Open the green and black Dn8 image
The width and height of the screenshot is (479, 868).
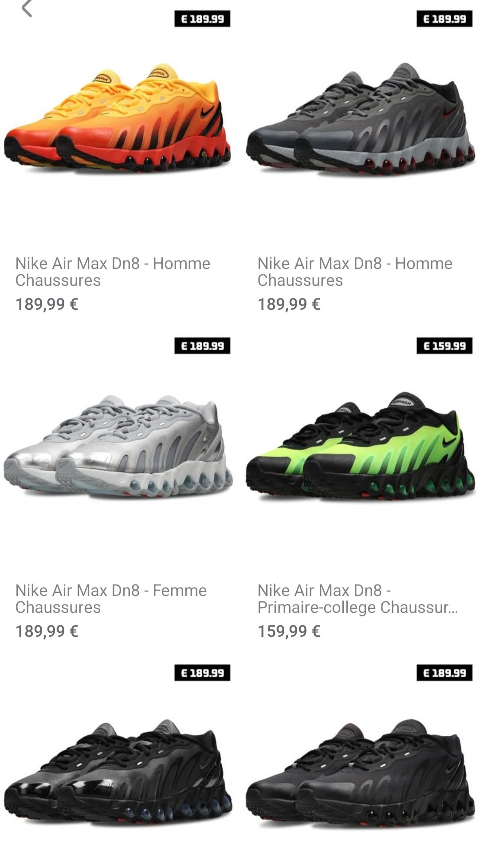coord(360,446)
